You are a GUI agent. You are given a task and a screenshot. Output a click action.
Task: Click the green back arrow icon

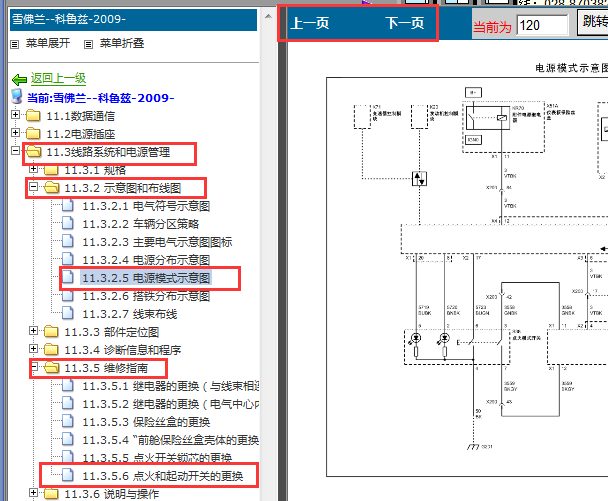pyautogui.click(x=19, y=79)
